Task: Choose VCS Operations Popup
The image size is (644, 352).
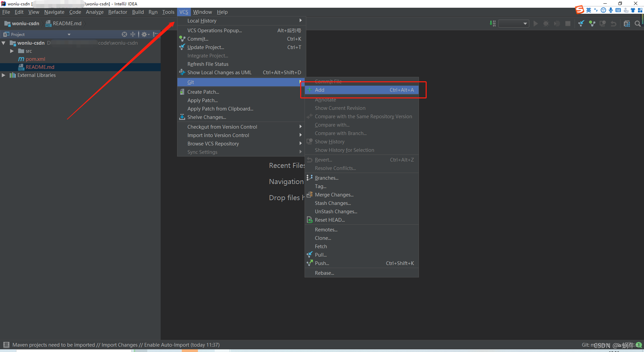Action: (241, 31)
